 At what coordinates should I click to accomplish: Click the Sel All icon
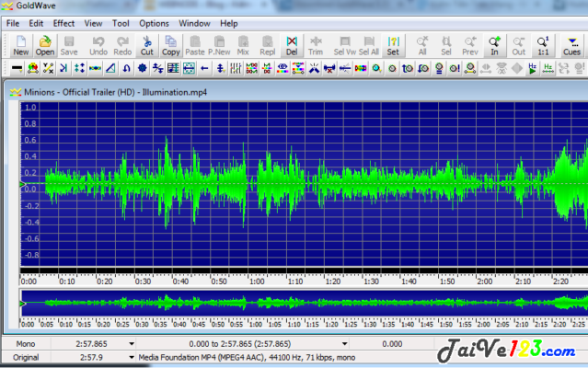point(369,46)
